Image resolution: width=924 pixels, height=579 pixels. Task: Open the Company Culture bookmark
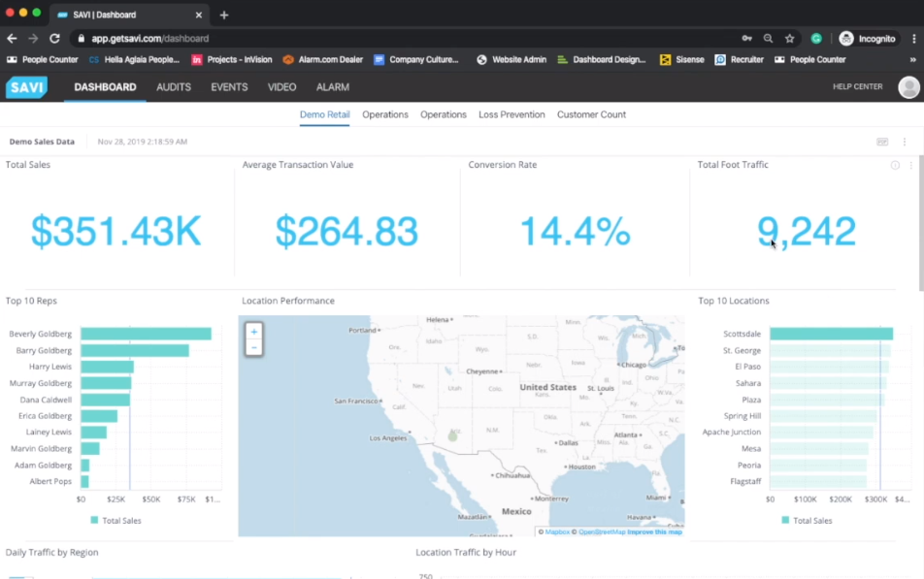click(x=416, y=59)
